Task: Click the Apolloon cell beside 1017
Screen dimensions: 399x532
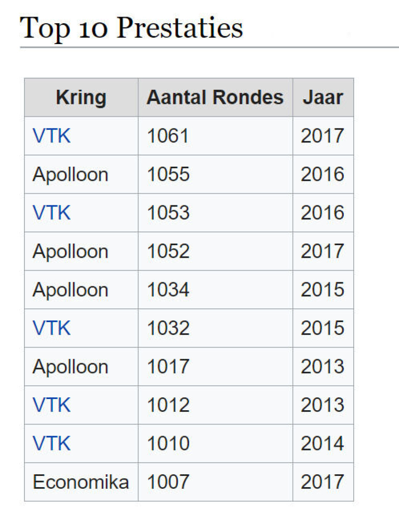Action: (70, 367)
